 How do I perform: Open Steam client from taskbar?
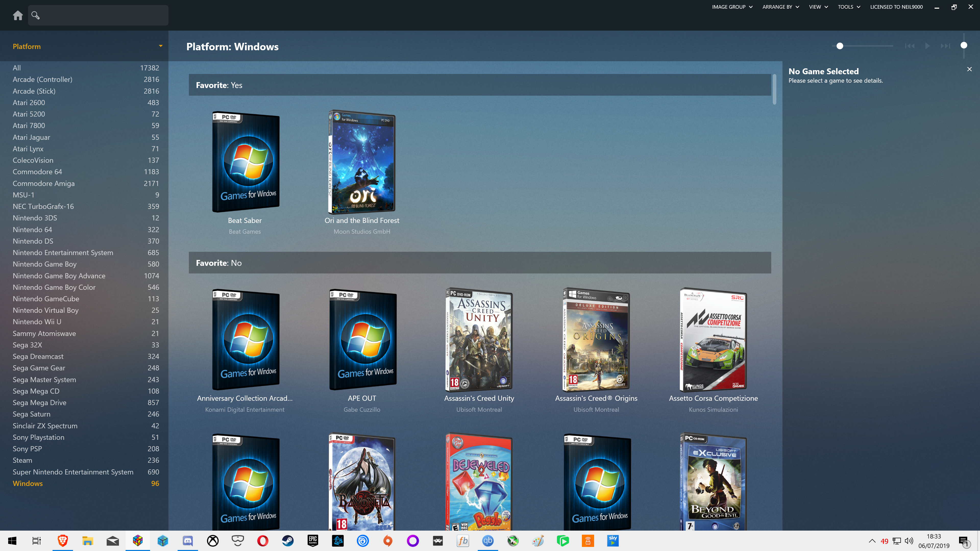pos(288,541)
